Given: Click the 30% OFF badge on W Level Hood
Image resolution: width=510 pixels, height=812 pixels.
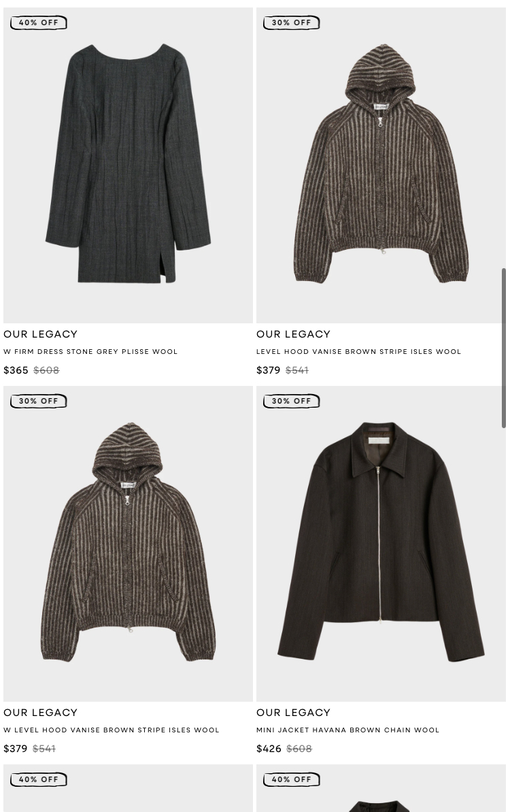Looking at the screenshot, I should (x=38, y=402).
